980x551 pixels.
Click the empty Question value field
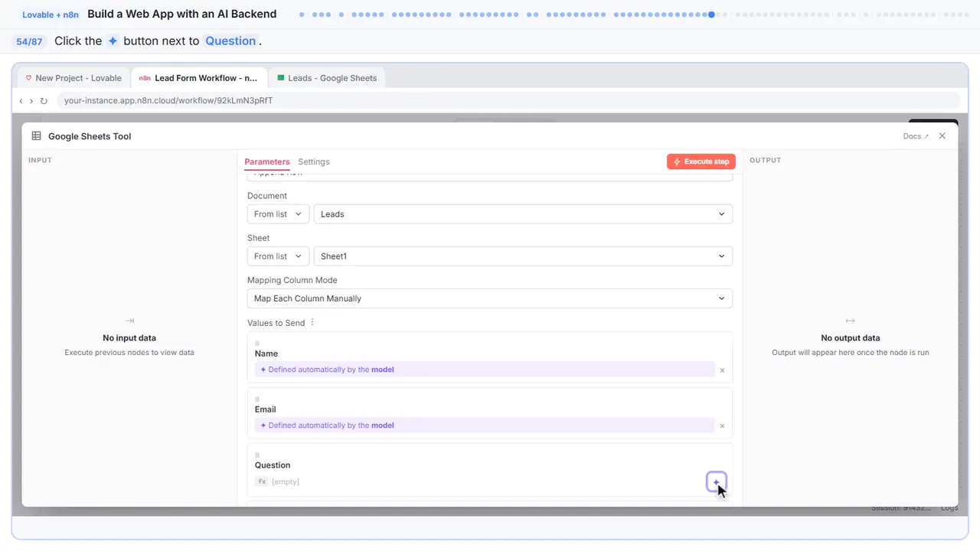click(479, 482)
